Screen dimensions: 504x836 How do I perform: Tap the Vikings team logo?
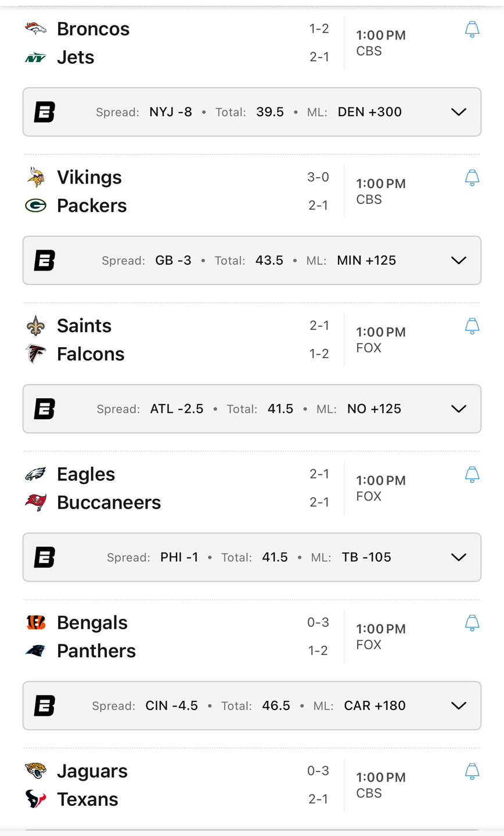pyautogui.click(x=35, y=177)
